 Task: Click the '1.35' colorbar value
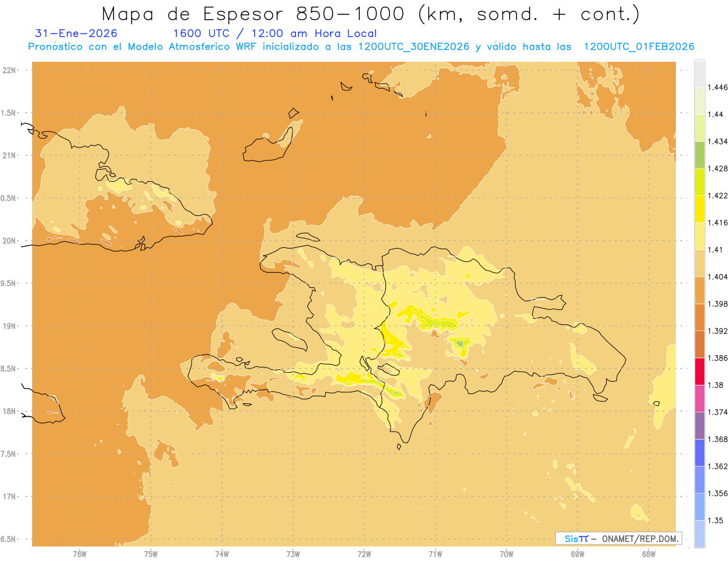tap(715, 520)
